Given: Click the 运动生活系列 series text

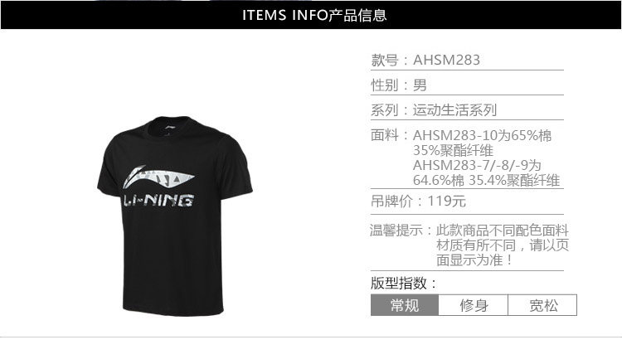Looking at the screenshot, I should point(454,109).
